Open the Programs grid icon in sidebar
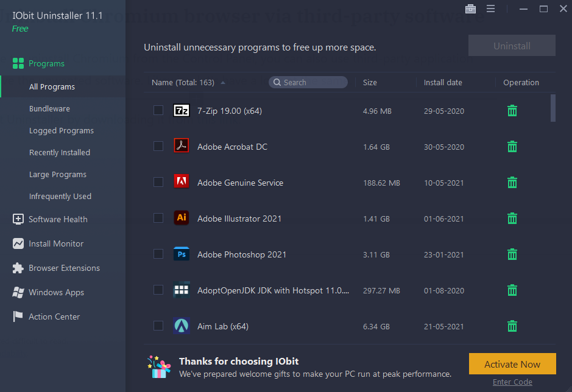Image resolution: width=572 pixels, height=392 pixels. (17, 63)
